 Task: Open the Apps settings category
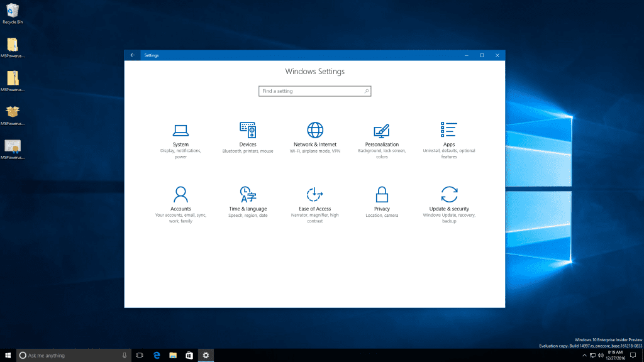point(449,141)
